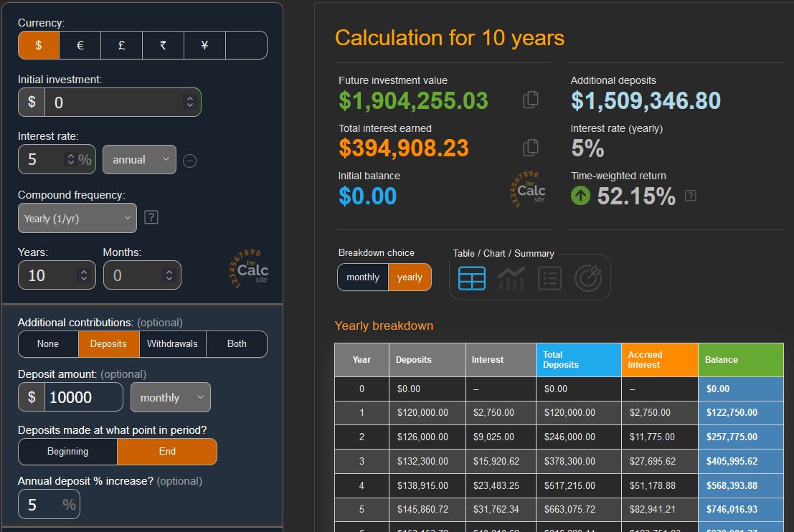Click the time-weighted return help icon
794x532 pixels.
[x=690, y=196]
